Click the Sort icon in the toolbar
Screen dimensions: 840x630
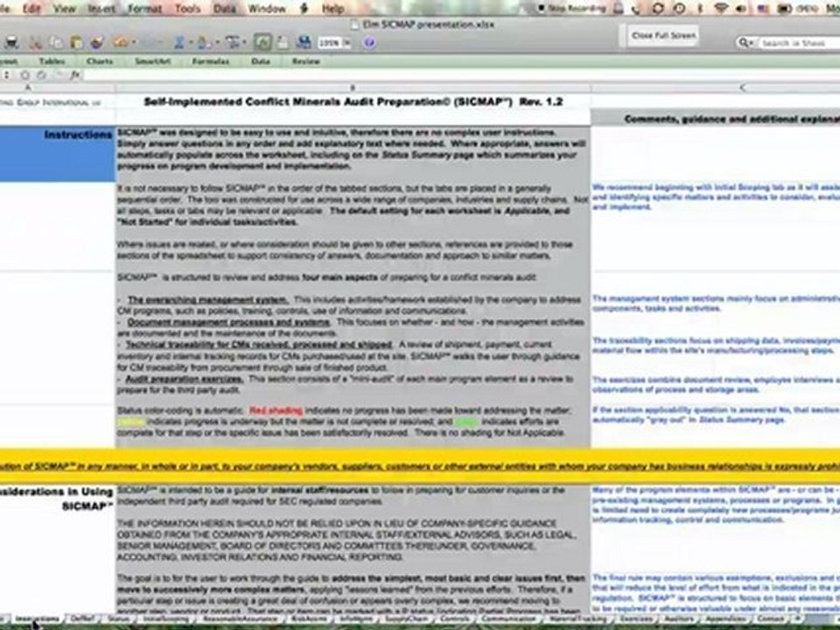[204, 43]
